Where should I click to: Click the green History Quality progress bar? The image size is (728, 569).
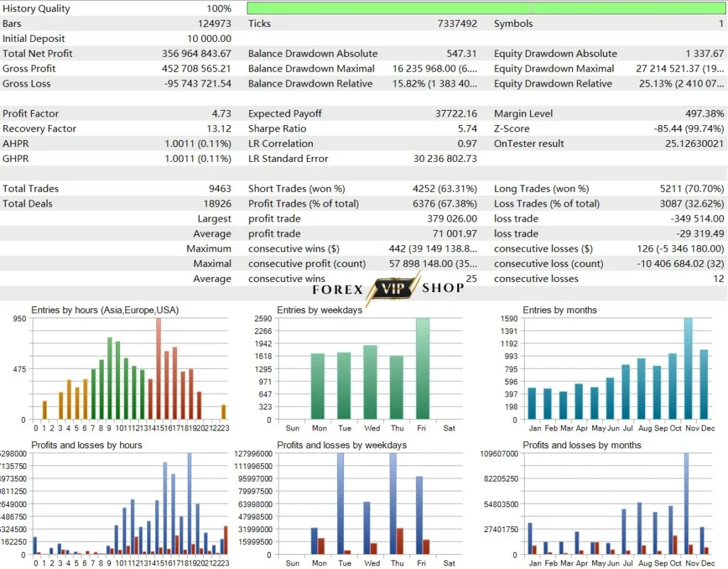tap(486, 8)
